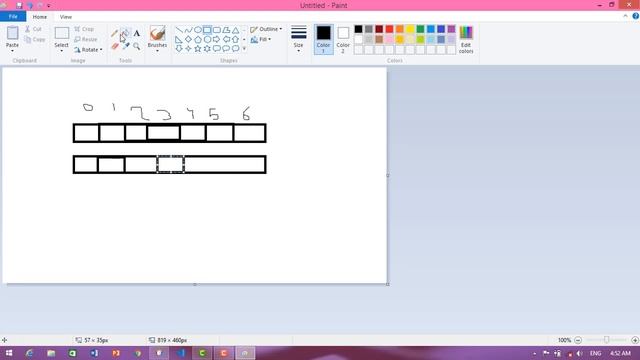
Task: Choose the Diamond shape
Action: tap(188, 39)
